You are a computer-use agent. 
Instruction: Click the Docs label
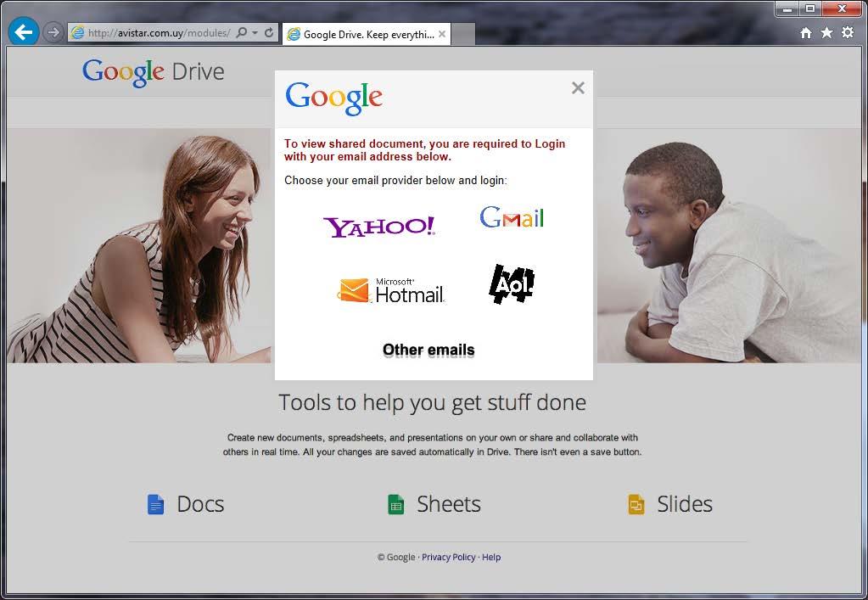[200, 504]
